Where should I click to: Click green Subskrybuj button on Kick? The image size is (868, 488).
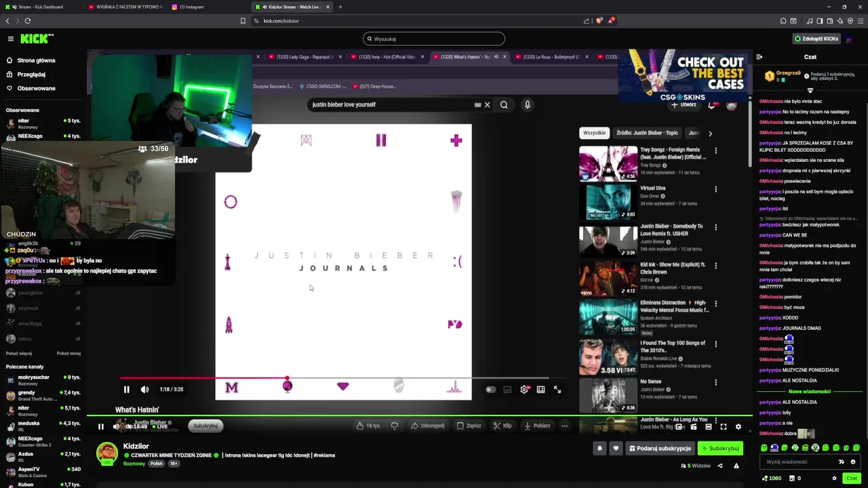[x=720, y=449]
